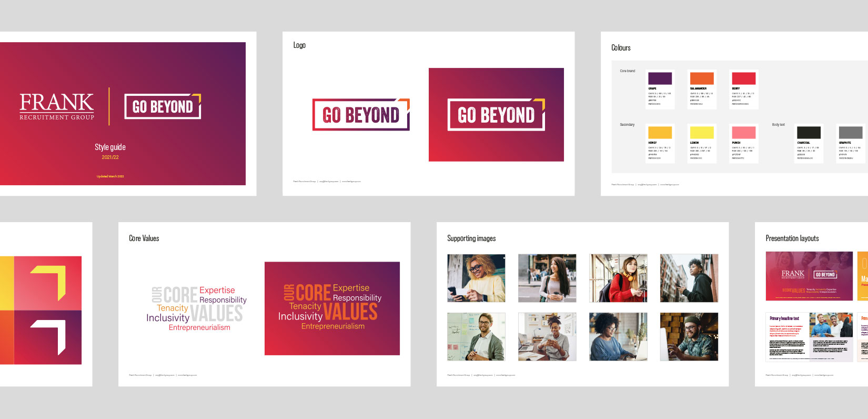Select the Charcoal body text swatch
The width and height of the screenshot is (868, 419).
point(809,133)
